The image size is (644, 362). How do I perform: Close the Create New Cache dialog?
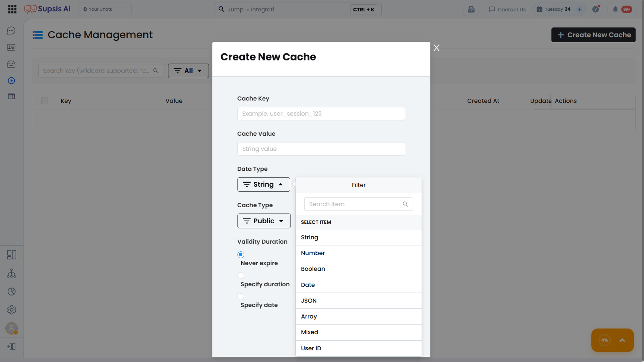pos(436,48)
